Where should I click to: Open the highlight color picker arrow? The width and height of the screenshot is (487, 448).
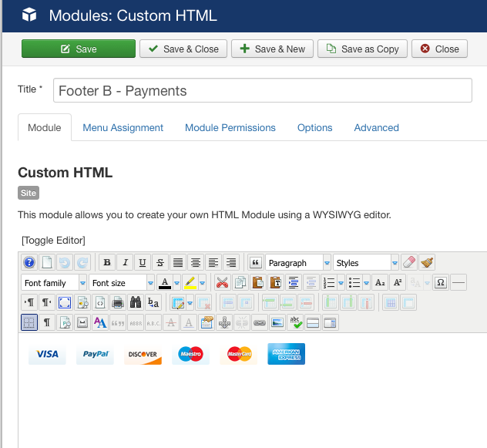pos(203,283)
